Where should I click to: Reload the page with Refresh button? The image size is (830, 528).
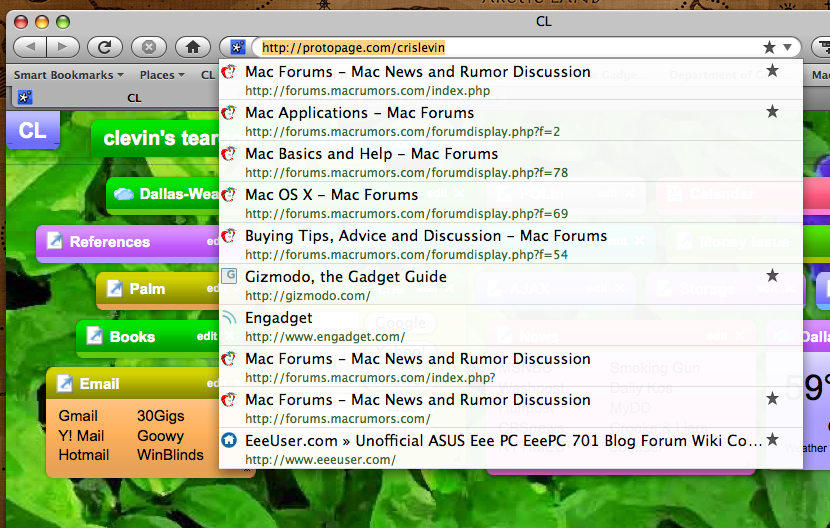[105, 47]
